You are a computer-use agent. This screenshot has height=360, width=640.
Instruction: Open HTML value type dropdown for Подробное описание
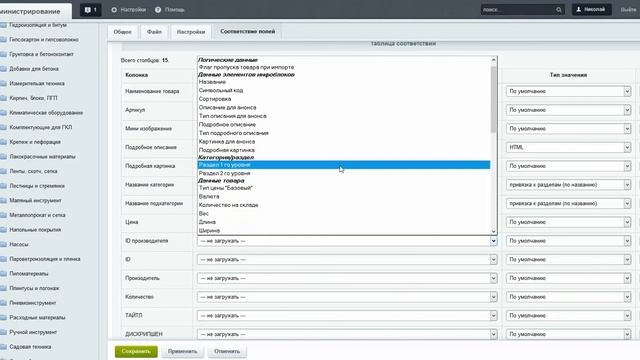569,147
